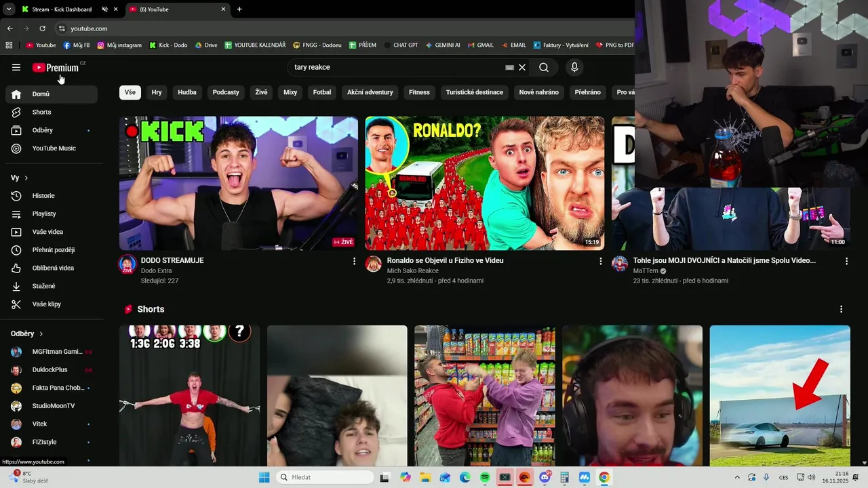Close the YouTube browser tab
This screenshot has width=868, height=488.
point(223,9)
